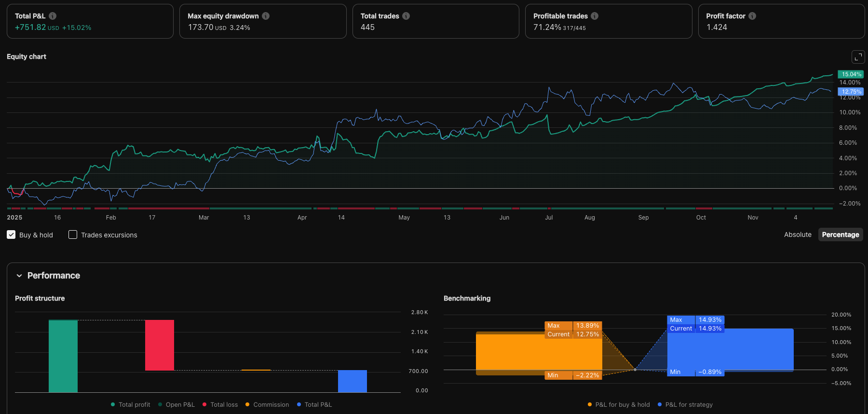Click the info icon beside Total P&L

(x=53, y=16)
